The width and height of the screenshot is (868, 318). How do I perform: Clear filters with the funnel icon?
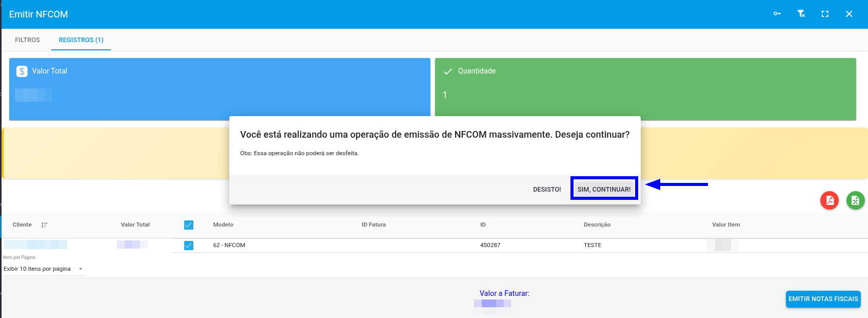801,14
